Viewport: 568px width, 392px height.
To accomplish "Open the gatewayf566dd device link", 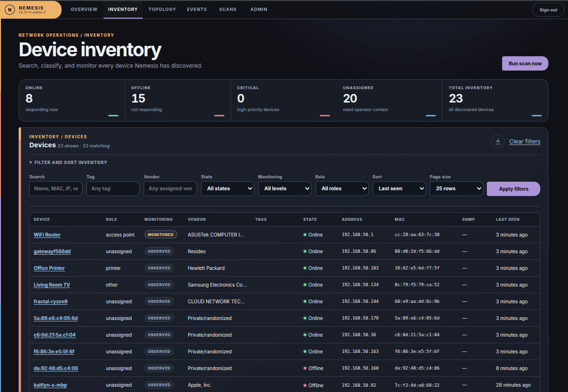I will coord(52,251).
